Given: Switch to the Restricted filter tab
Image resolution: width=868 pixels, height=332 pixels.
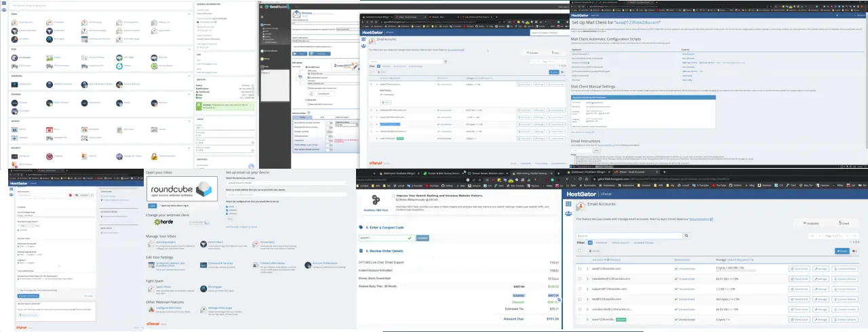Looking at the screenshot, I should [x=600, y=242].
